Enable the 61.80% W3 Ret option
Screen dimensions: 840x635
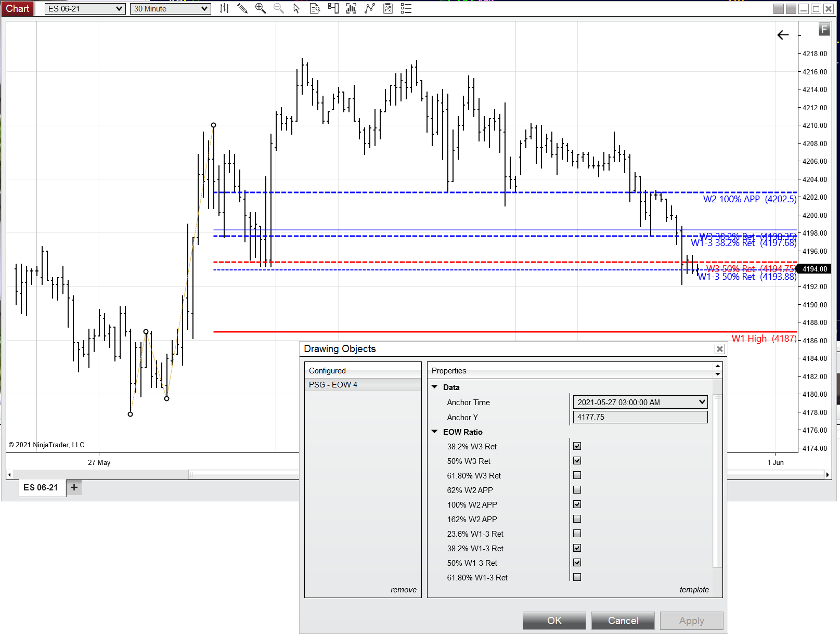click(x=577, y=475)
